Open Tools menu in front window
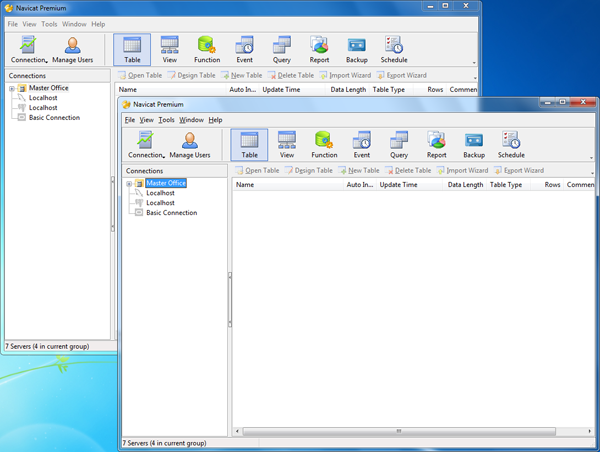600x452 pixels. pos(166,120)
